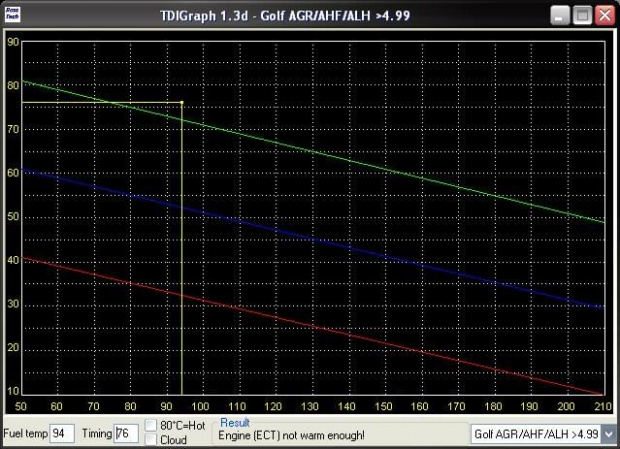The height and width of the screenshot is (449, 620).
Task: Click the Result group label
Action: [x=235, y=423]
